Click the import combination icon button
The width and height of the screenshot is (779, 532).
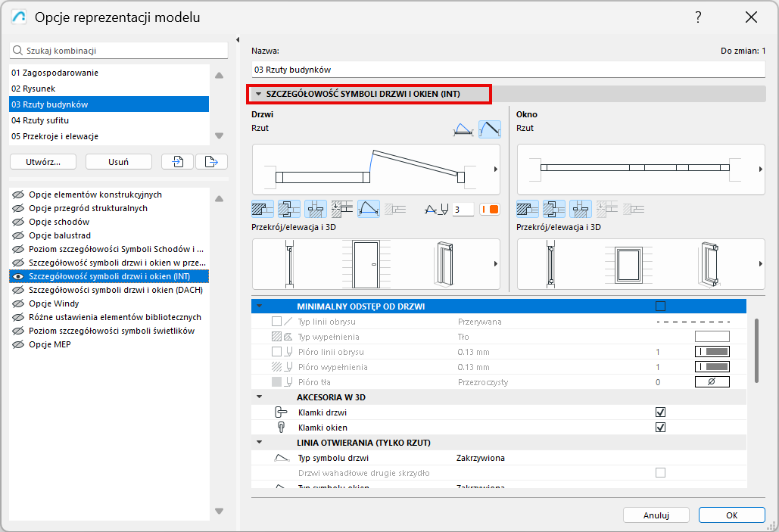tap(177, 161)
